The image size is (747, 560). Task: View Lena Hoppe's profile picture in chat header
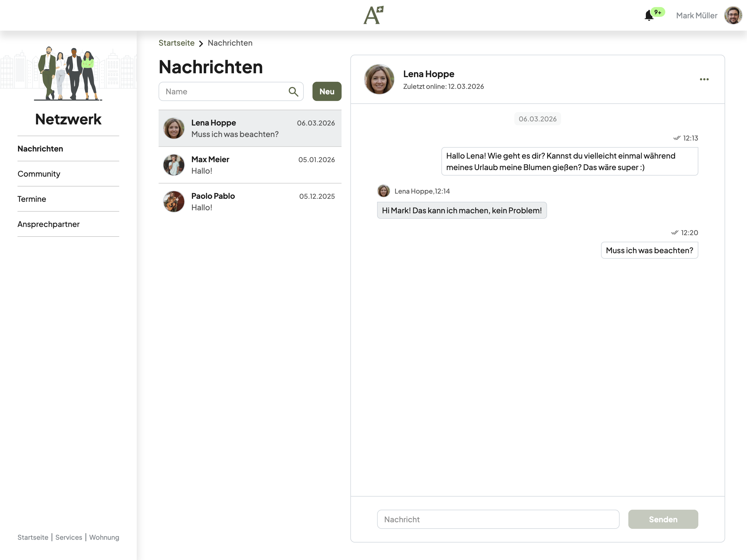[x=379, y=79]
